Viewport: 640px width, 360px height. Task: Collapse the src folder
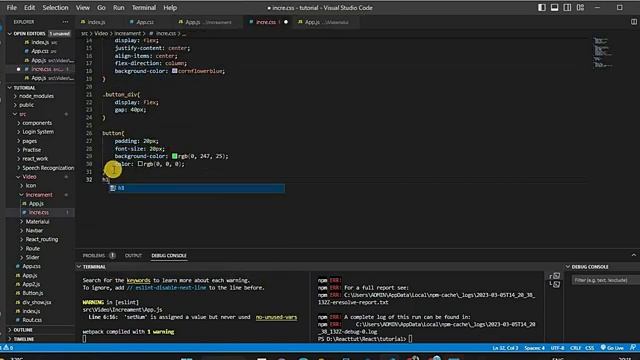(x=23, y=114)
